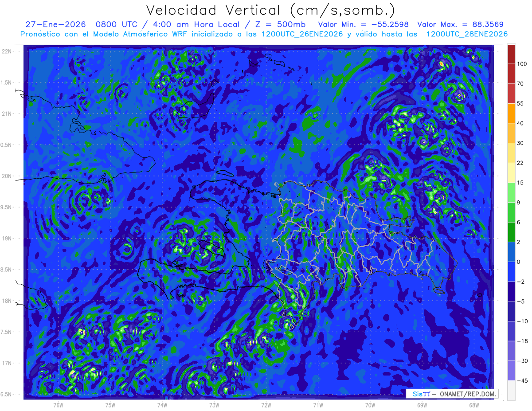Click the colorbar label "70"

520,83
